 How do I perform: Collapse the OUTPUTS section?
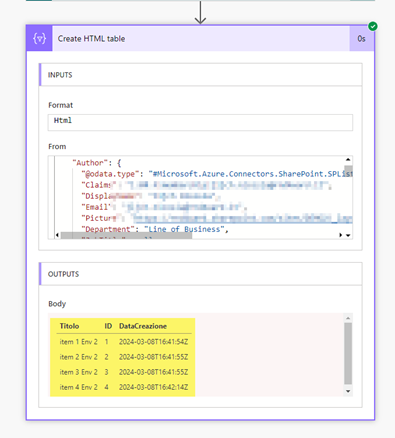pos(201,274)
